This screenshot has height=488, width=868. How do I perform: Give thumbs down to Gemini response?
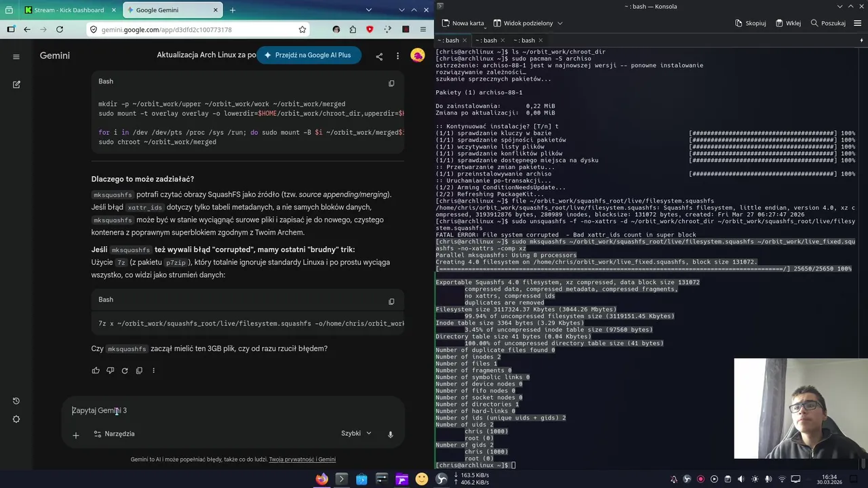(x=110, y=371)
